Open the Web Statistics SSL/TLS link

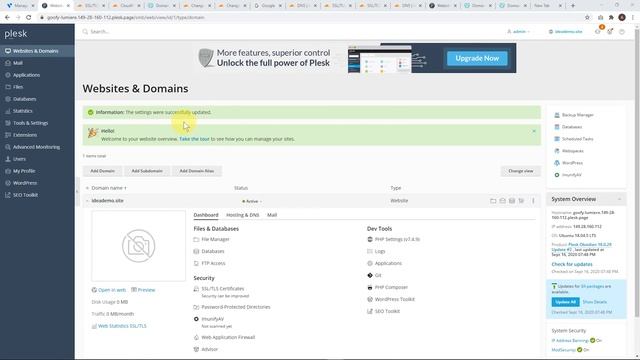[122, 326]
